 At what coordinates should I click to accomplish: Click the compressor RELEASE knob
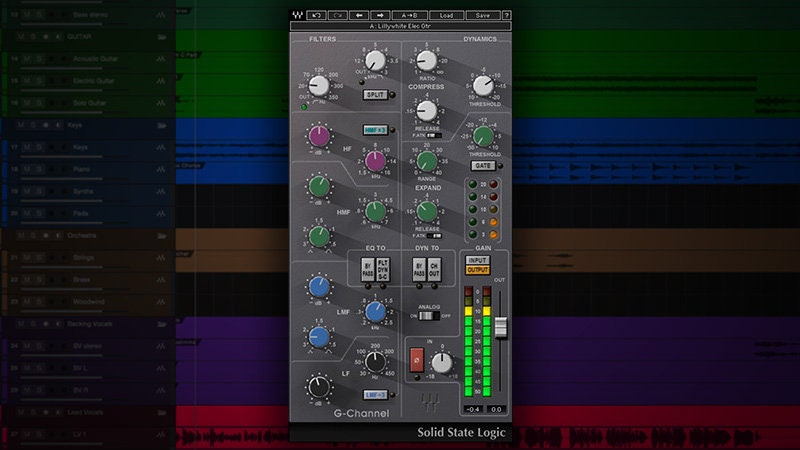[x=427, y=111]
